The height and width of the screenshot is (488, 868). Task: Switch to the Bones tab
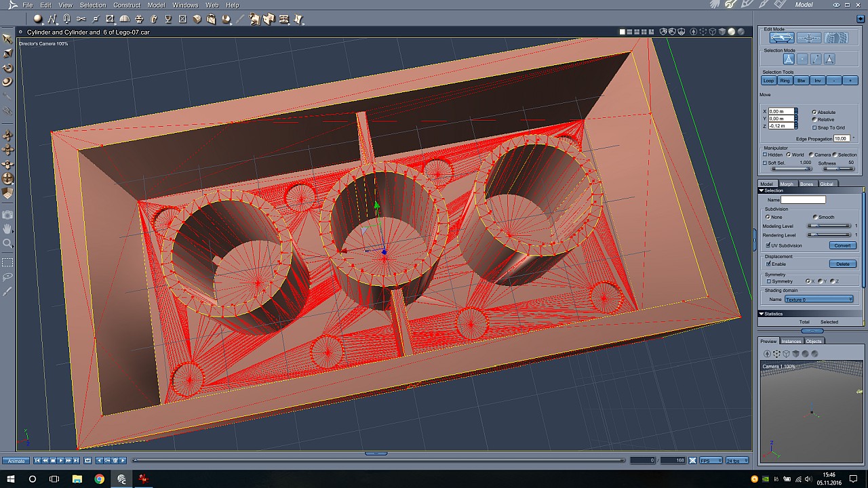[806, 184]
